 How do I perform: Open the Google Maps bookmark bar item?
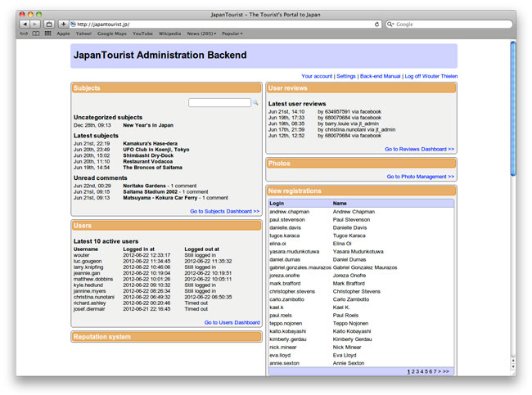[x=112, y=34]
